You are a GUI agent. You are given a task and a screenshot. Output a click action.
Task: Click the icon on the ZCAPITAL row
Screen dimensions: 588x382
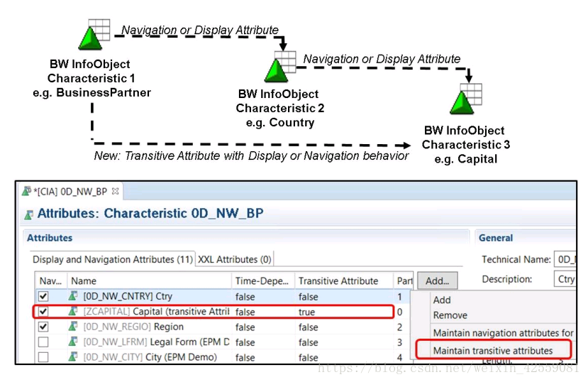(73, 312)
